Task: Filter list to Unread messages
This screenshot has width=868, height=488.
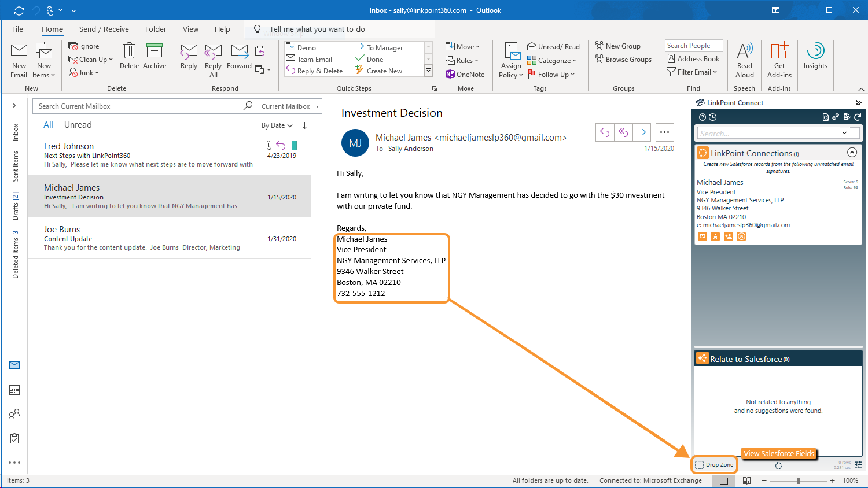Action: pyautogui.click(x=78, y=125)
